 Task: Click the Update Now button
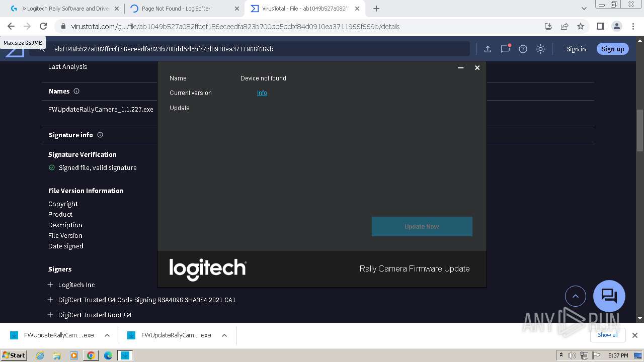coord(422,226)
